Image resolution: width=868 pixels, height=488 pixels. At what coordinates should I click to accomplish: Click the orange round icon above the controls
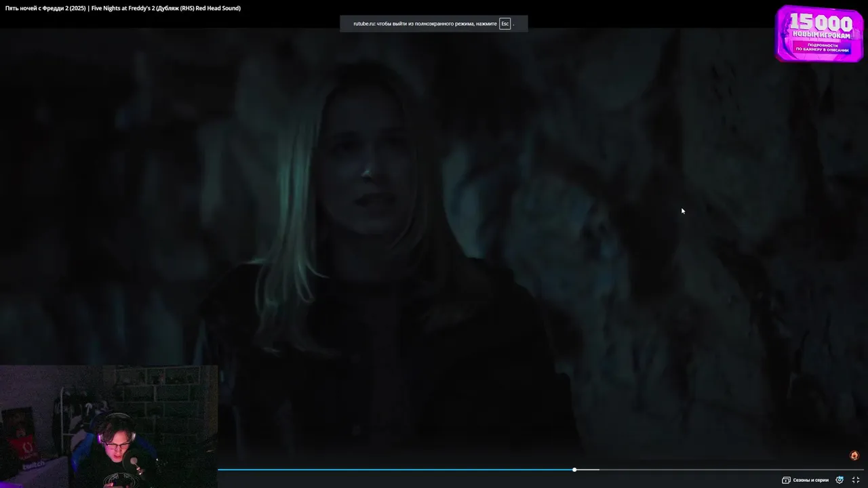point(854,455)
